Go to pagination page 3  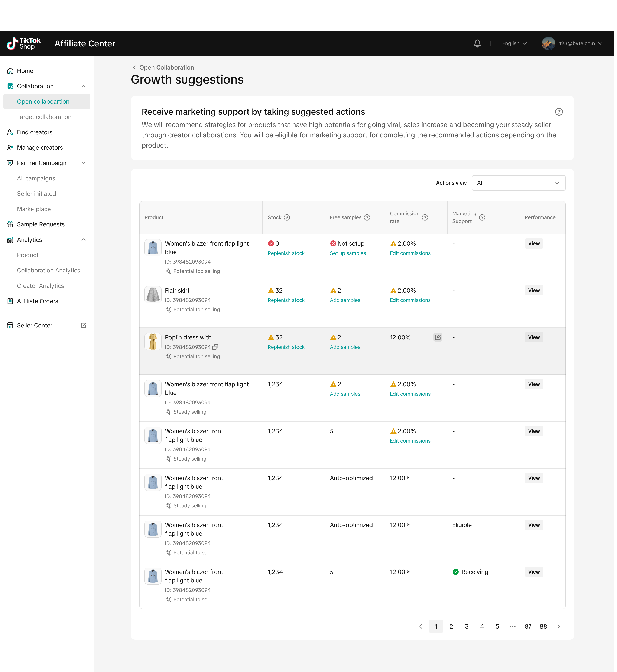pos(466,627)
